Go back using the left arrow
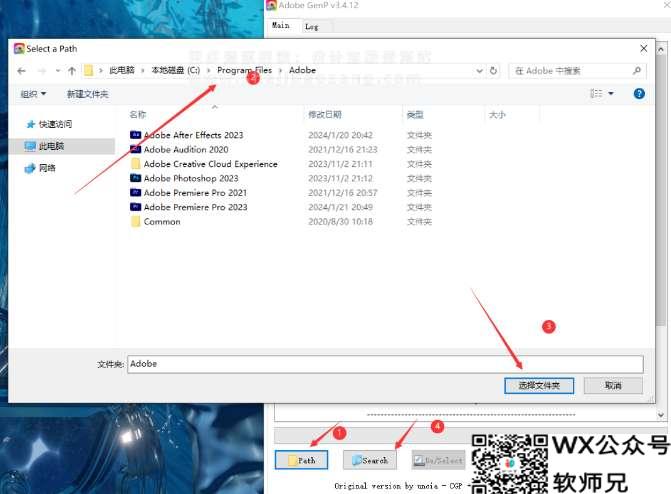Screen dimensions: 671x494 tap(21, 71)
